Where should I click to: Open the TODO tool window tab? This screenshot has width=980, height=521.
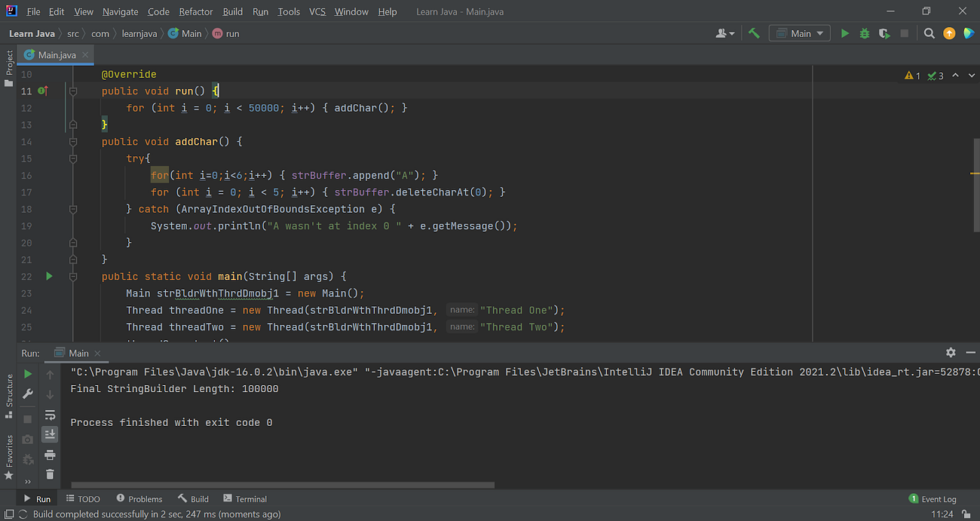tap(83, 499)
